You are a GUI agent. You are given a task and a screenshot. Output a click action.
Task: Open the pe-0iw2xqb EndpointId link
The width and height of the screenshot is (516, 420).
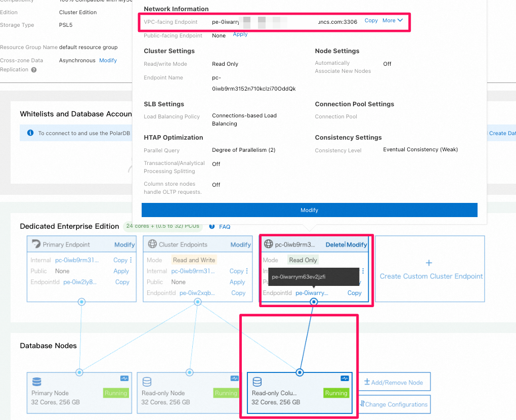coord(197,293)
